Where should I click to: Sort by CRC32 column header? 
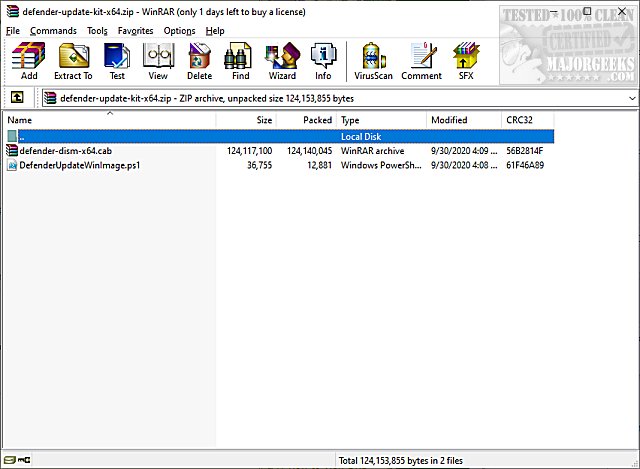528,120
